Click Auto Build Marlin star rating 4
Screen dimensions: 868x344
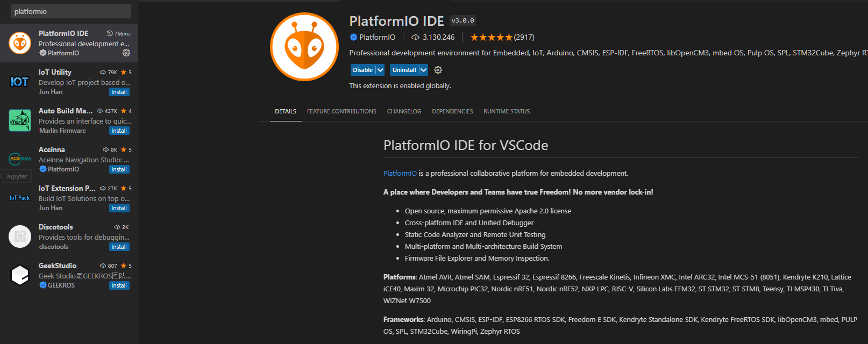coord(126,111)
